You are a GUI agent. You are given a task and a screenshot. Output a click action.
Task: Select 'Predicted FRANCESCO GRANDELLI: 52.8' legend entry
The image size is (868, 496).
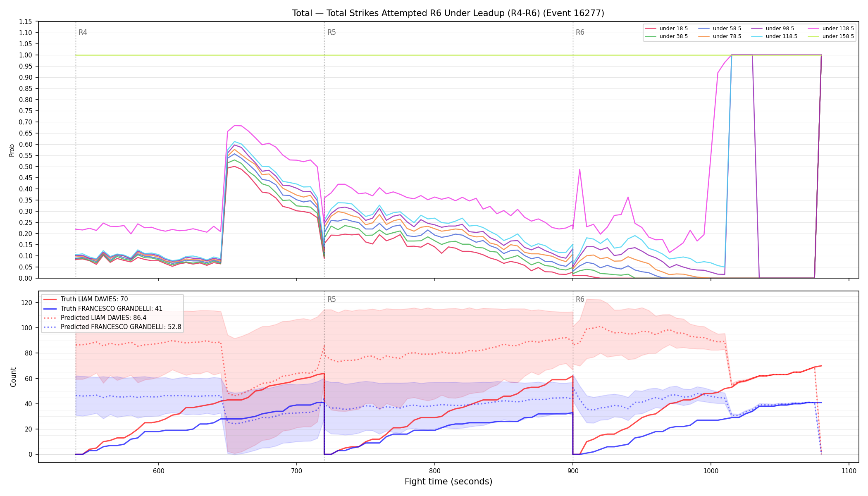(x=121, y=327)
